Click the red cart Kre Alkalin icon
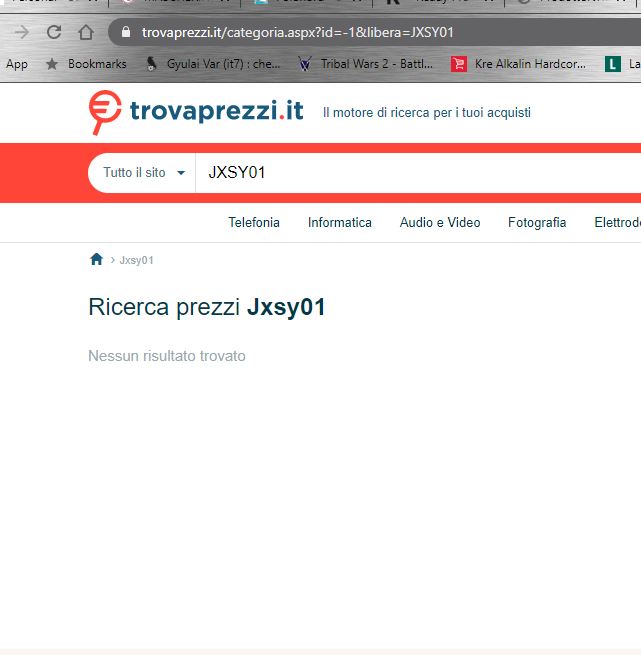This screenshot has height=655, width=641. click(x=459, y=64)
